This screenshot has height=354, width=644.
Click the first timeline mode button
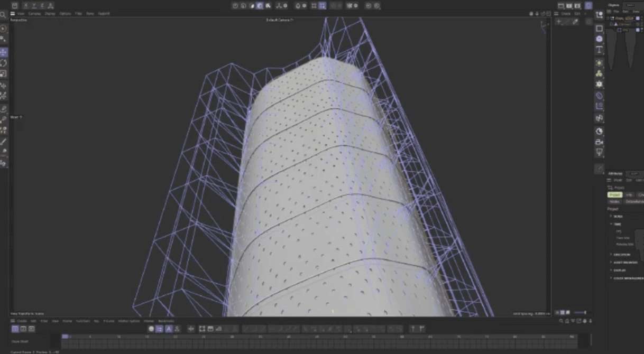point(15,329)
